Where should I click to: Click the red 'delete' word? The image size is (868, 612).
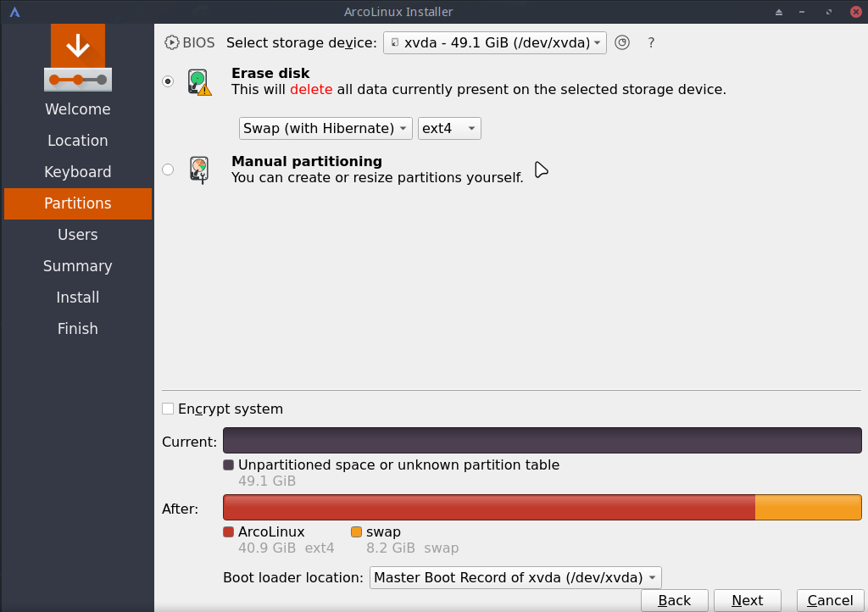pyautogui.click(x=311, y=89)
